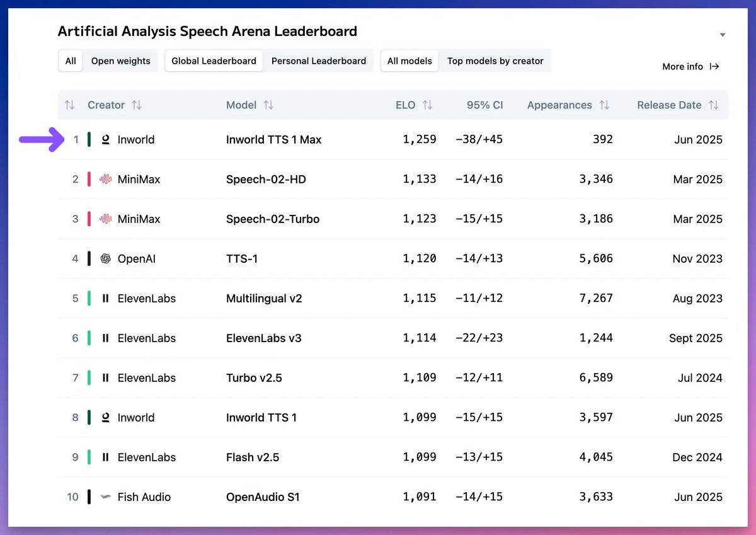Viewport: 756px width, 535px height.
Task: Sort using the Release Date column arrows
Action: pos(713,105)
